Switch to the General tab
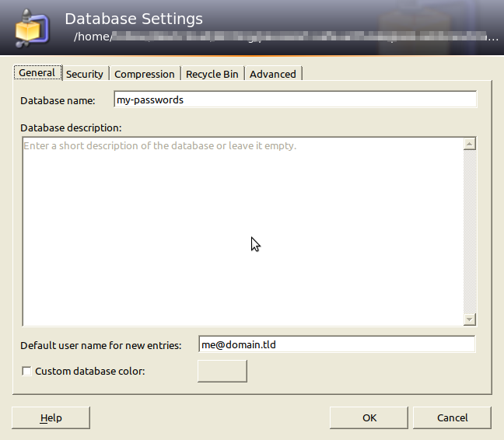Viewport: 504px width, 440px height. click(x=37, y=73)
